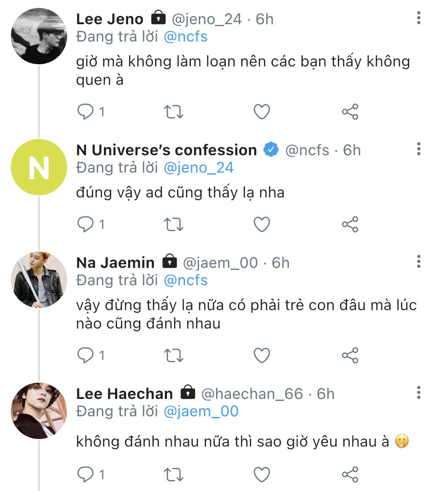The height and width of the screenshot is (491, 448).
Task: Like N Universe's confession tweet
Action: click(262, 225)
